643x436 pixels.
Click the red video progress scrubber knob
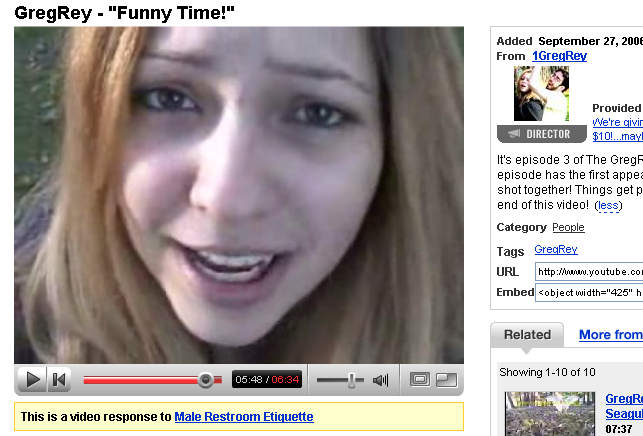click(x=205, y=380)
